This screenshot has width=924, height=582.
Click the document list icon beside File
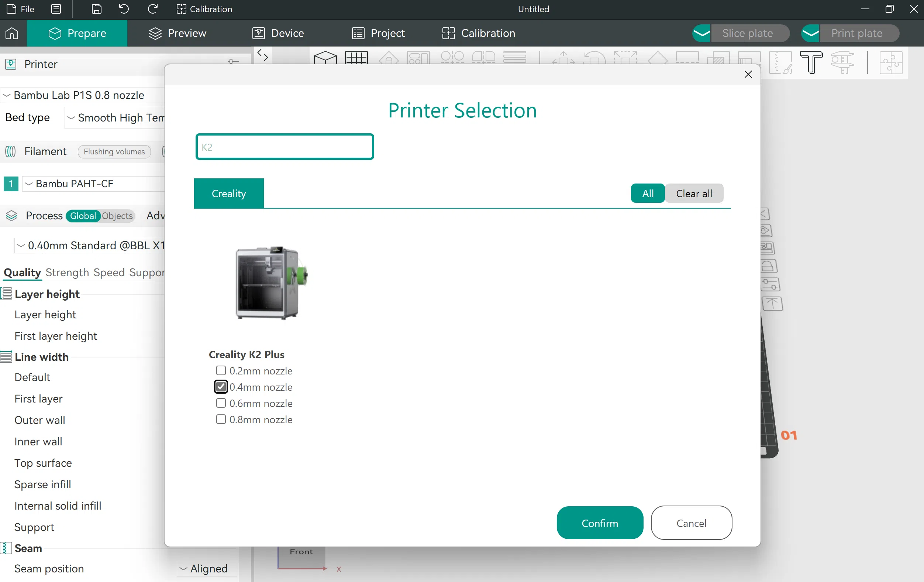point(56,9)
